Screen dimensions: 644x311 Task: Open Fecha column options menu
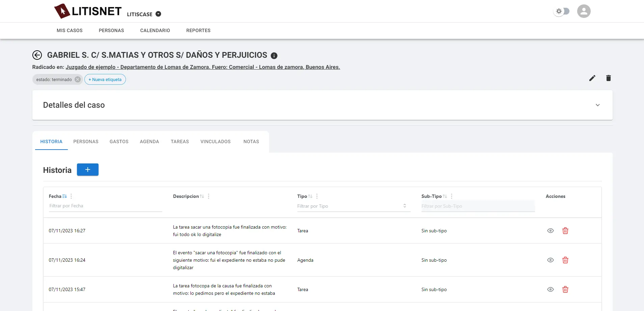(x=71, y=196)
